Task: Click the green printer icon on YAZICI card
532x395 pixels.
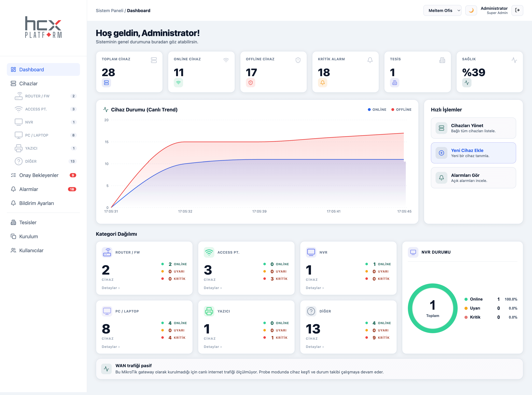Action: pyautogui.click(x=209, y=311)
